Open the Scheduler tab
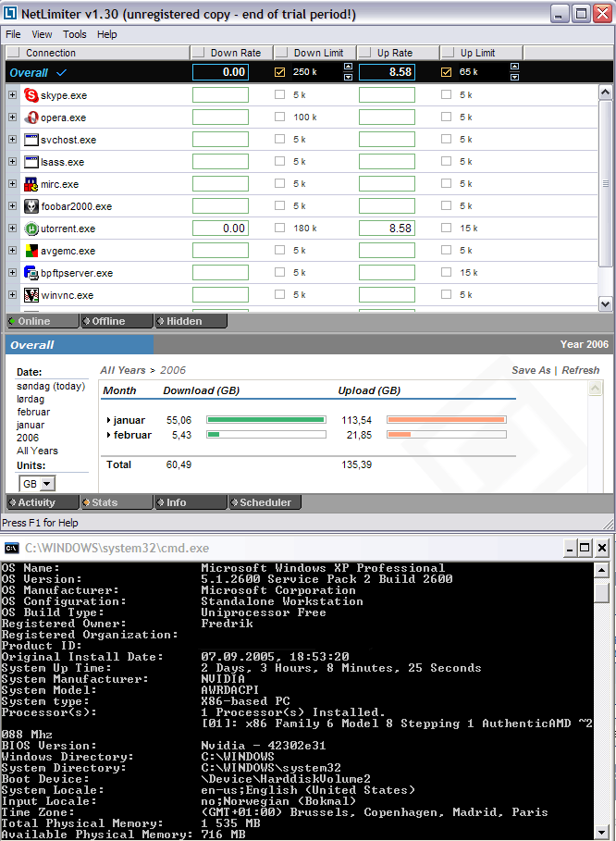This screenshot has width=616, height=841. click(265, 502)
